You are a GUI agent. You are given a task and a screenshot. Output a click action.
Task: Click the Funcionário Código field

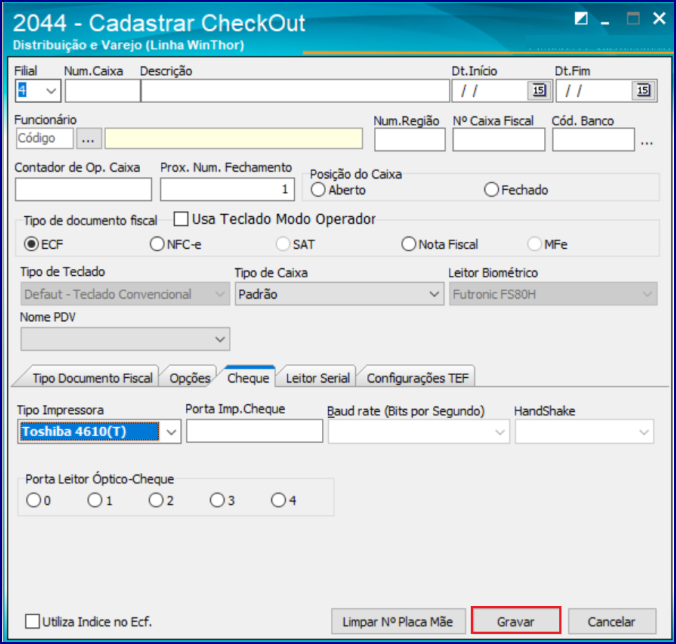44,138
